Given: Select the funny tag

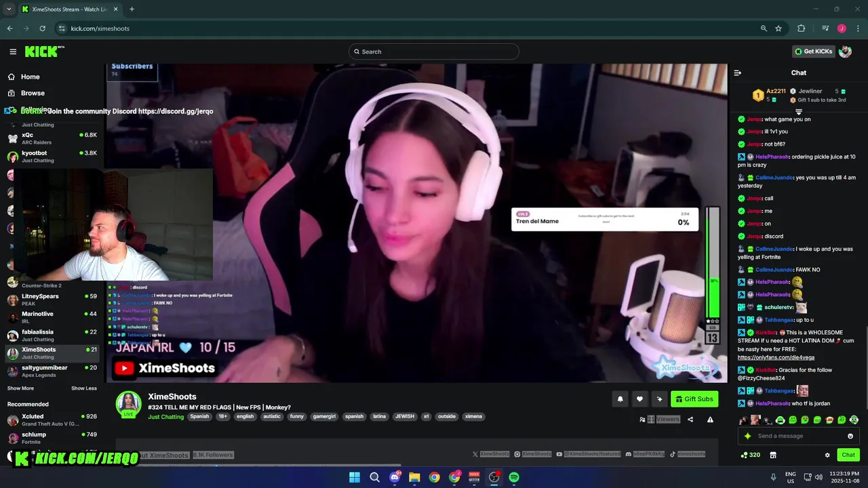Looking at the screenshot, I should tap(296, 416).
